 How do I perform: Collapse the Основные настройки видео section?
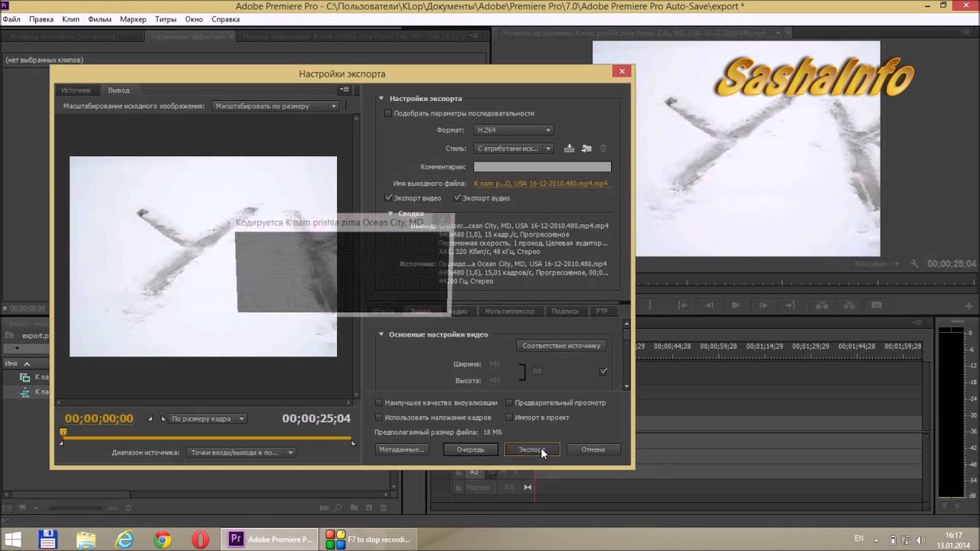(x=381, y=334)
